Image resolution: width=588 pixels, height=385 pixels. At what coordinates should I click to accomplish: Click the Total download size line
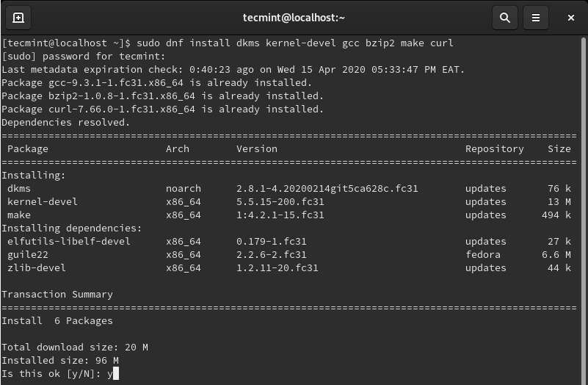75,348
